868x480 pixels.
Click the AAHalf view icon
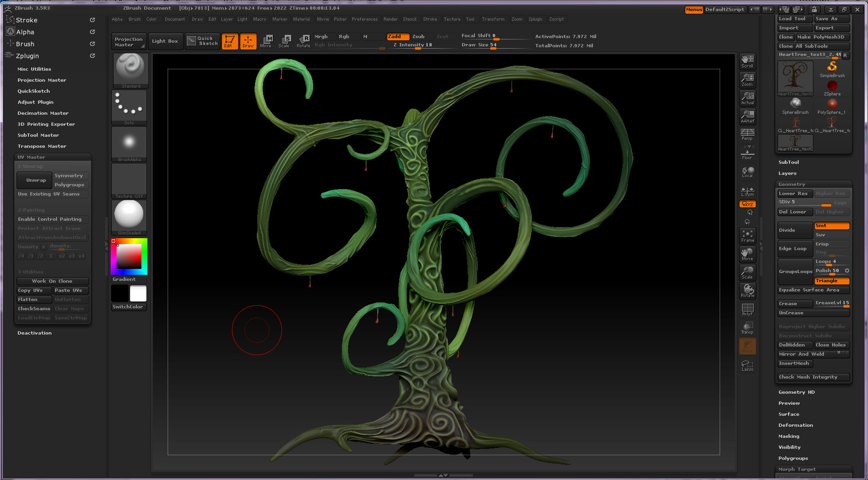(x=747, y=116)
